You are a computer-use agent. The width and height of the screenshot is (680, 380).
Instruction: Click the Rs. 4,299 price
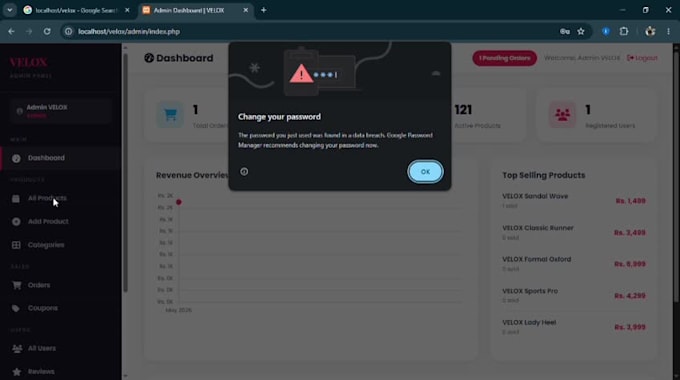[630, 296]
